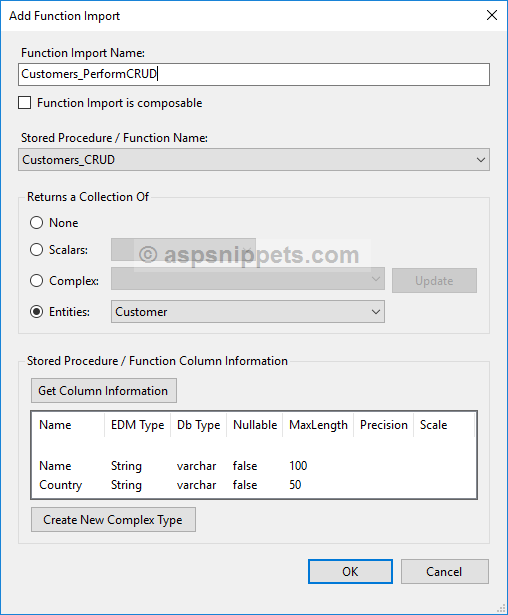Click the MaxLength column header
The width and height of the screenshot is (508, 615).
pyautogui.click(x=318, y=425)
